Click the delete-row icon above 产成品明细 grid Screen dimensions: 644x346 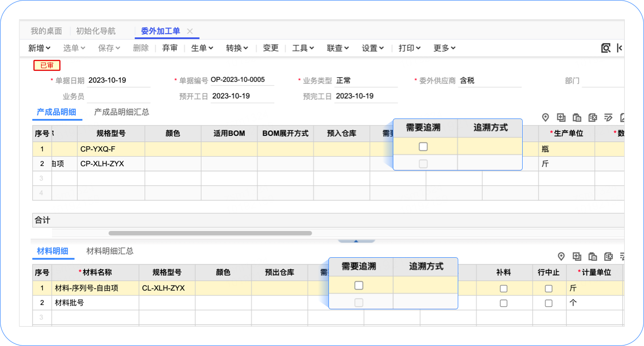(593, 117)
